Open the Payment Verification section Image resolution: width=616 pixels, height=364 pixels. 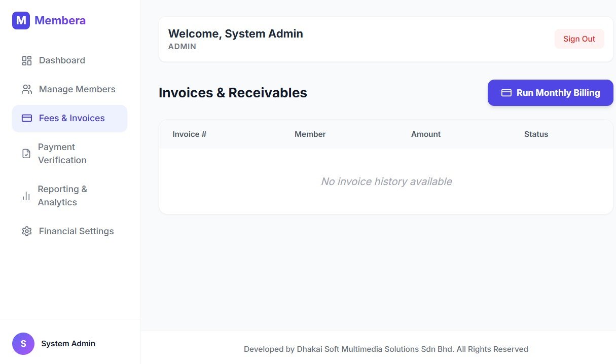[62, 154]
